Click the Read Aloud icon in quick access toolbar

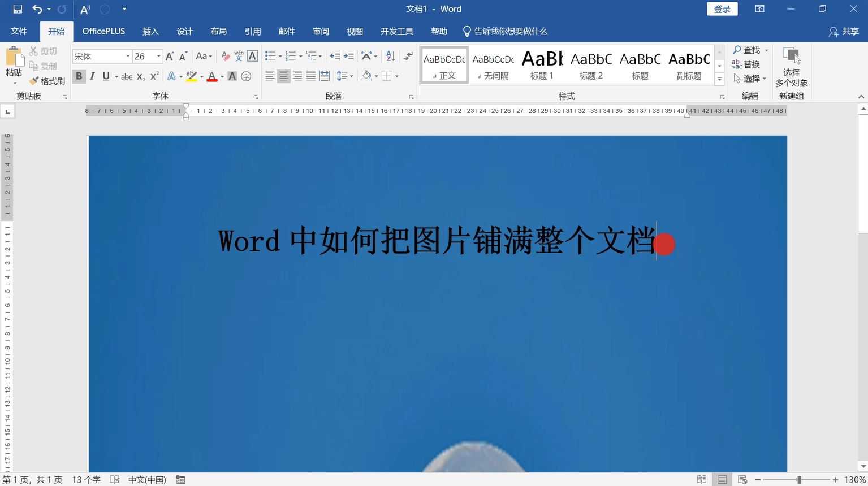(x=85, y=9)
